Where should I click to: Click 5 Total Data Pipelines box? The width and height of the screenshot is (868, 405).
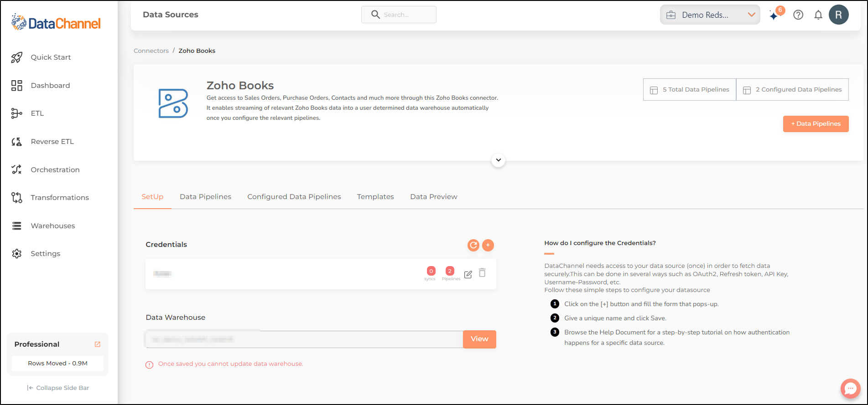(x=690, y=90)
